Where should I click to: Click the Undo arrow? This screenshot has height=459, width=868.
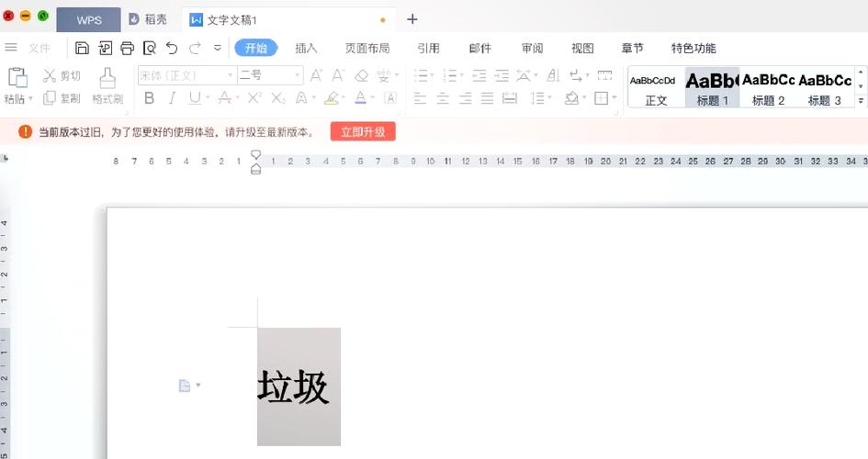click(x=172, y=48)
